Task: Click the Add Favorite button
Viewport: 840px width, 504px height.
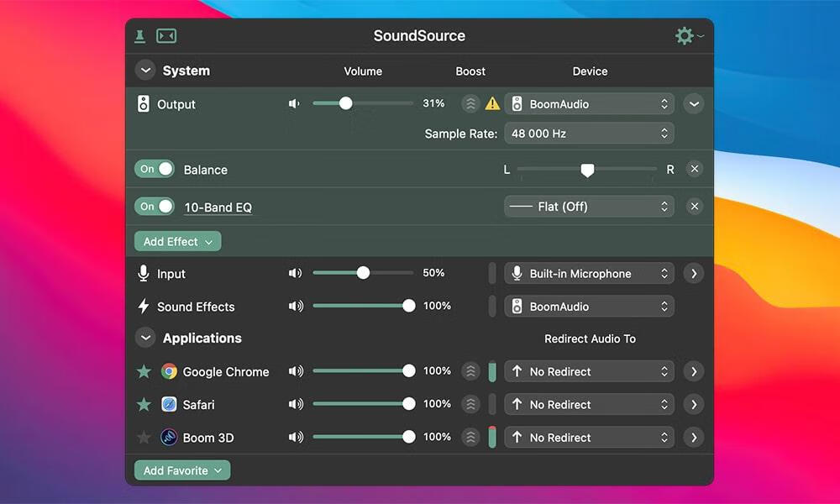Action: tap(181, 470)
